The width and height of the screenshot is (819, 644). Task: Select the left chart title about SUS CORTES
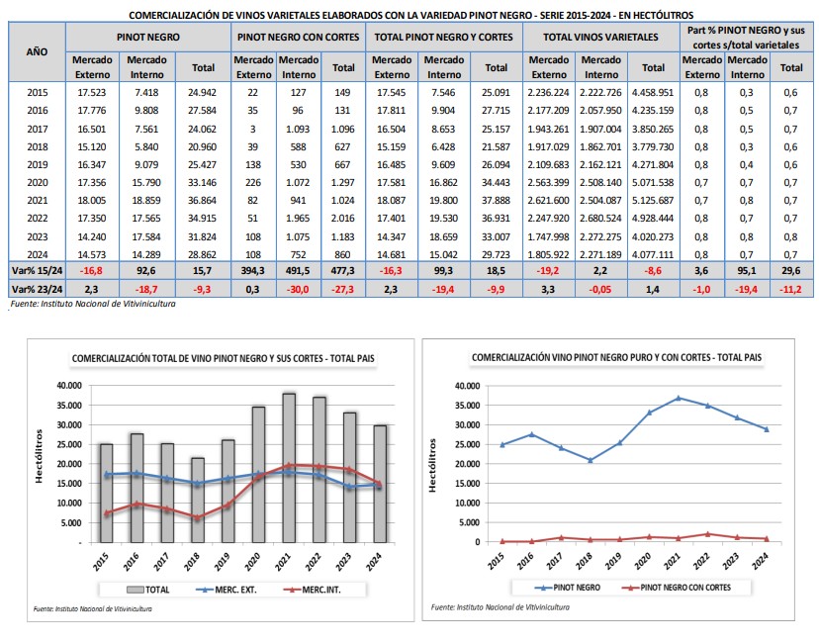223,359
